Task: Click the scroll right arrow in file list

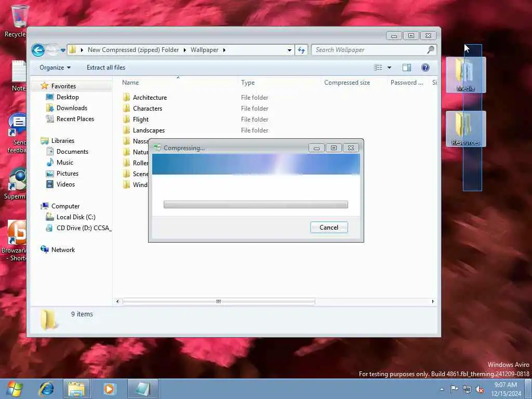Action: [x=433, y=301]
